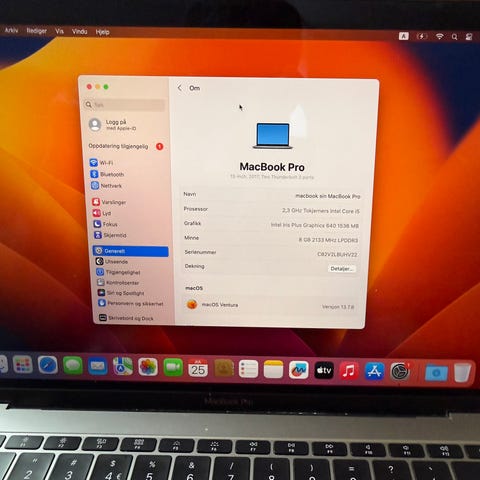Viewport: 480px width, 480px height.
Task: Click the settings search field
Action: (124, 105)
